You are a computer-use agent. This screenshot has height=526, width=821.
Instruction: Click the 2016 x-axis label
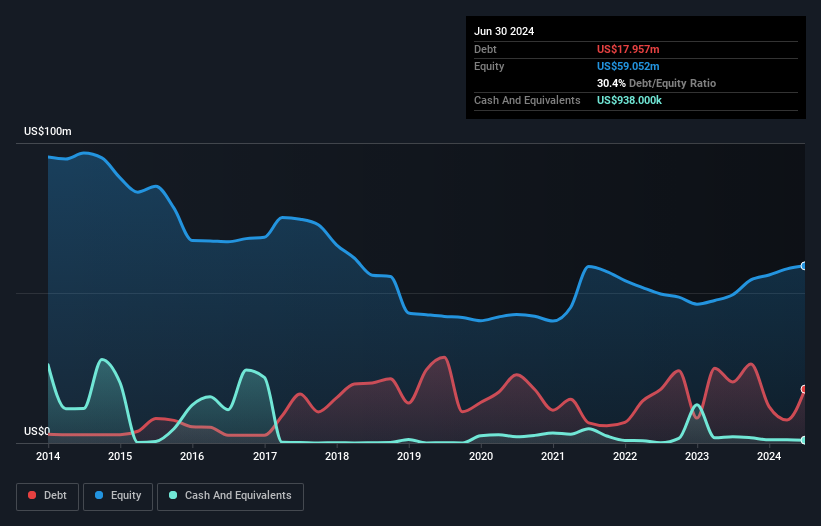coord(192,456)
